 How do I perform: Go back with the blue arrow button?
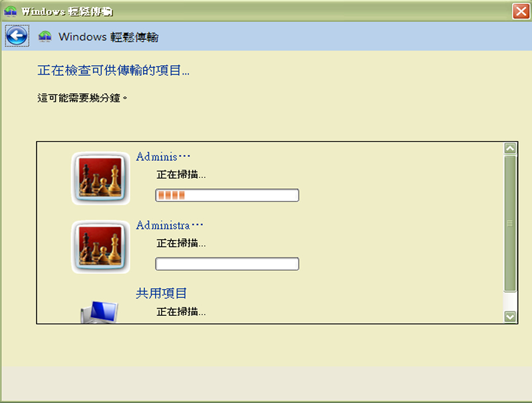[17, 36]
